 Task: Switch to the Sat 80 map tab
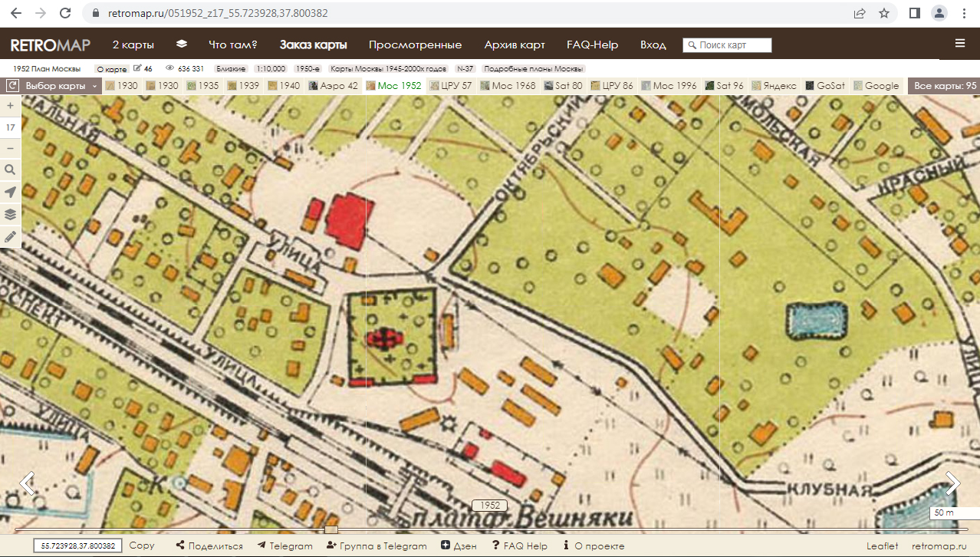click(563, 86)
